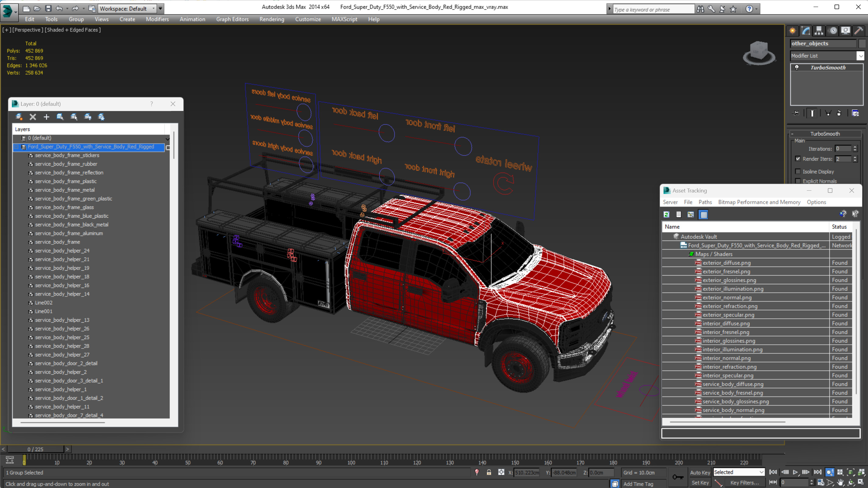Open the Undo history dropdown arrow
868x488 pixels.
tap(67, 9)
